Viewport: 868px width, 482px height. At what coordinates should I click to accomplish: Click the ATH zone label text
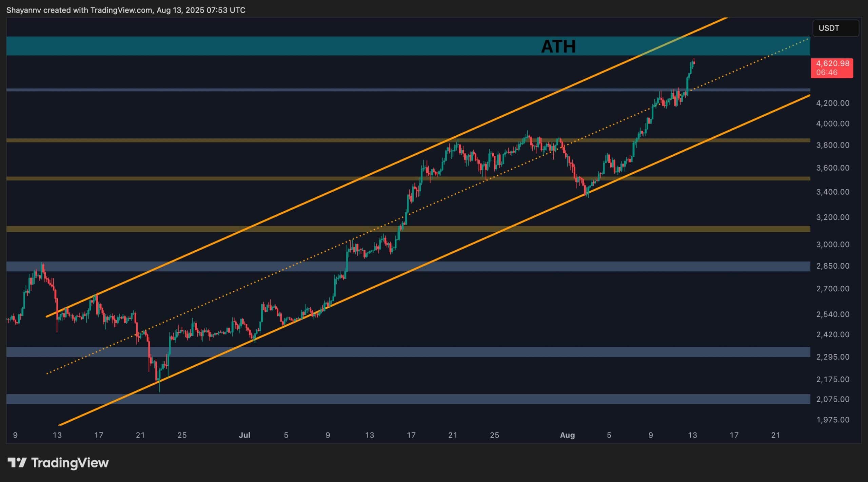coord(558,46)
